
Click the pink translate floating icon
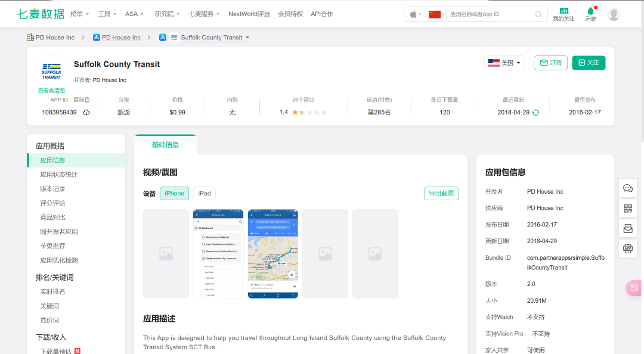pos(634,288)
